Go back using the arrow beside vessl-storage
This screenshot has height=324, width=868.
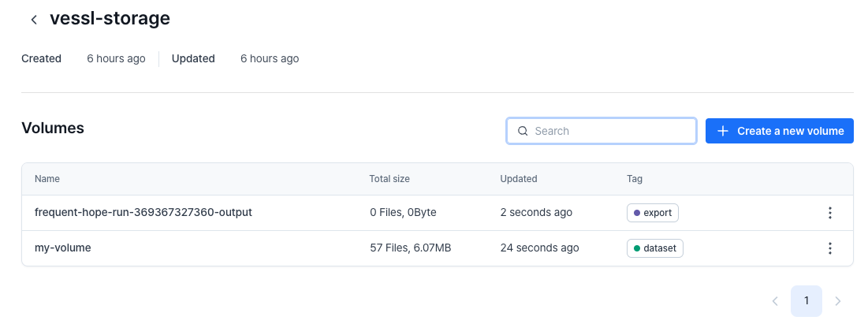click(34, 20)
